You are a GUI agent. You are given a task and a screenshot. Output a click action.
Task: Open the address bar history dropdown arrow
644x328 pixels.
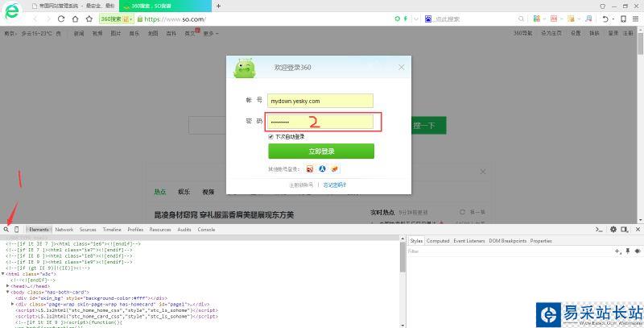click(x=416, y=19)
